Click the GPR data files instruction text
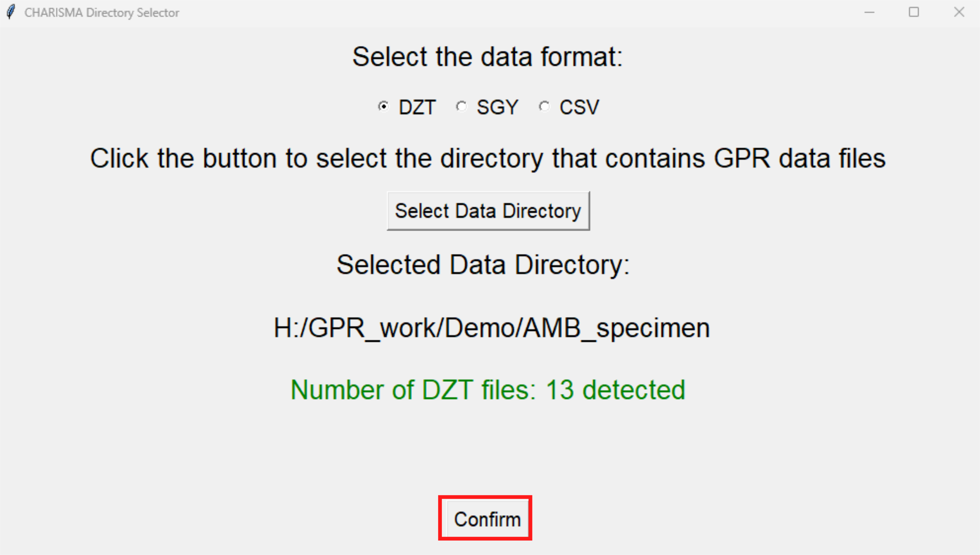This screenshot has width=980, height=555. 488,158
